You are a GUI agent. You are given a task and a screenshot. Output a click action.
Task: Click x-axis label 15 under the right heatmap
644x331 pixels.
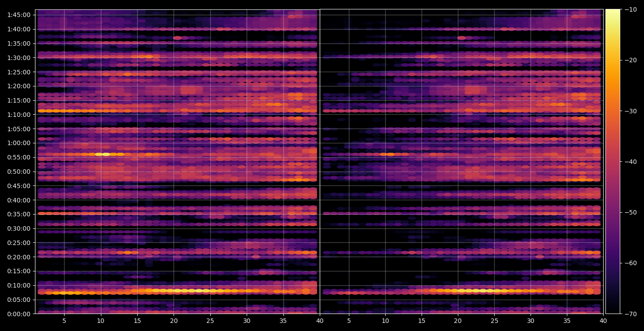(422, 321)
